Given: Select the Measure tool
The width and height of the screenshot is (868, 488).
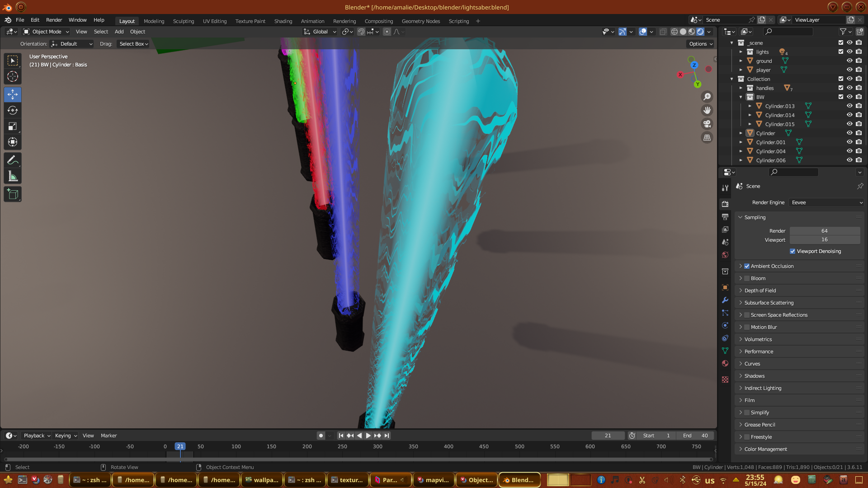Looking at the screenshot, I should coord(13,177).
